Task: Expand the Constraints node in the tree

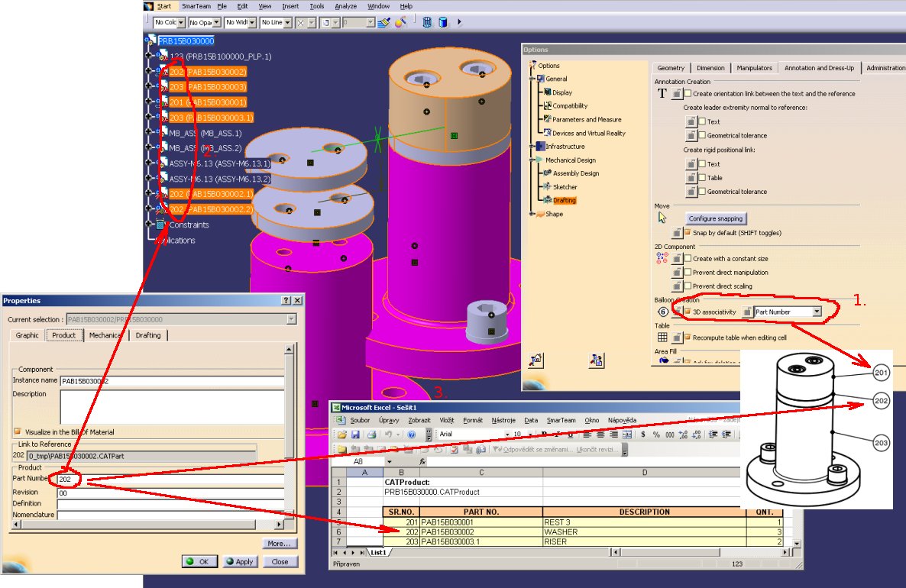Action: click(148, 224)
